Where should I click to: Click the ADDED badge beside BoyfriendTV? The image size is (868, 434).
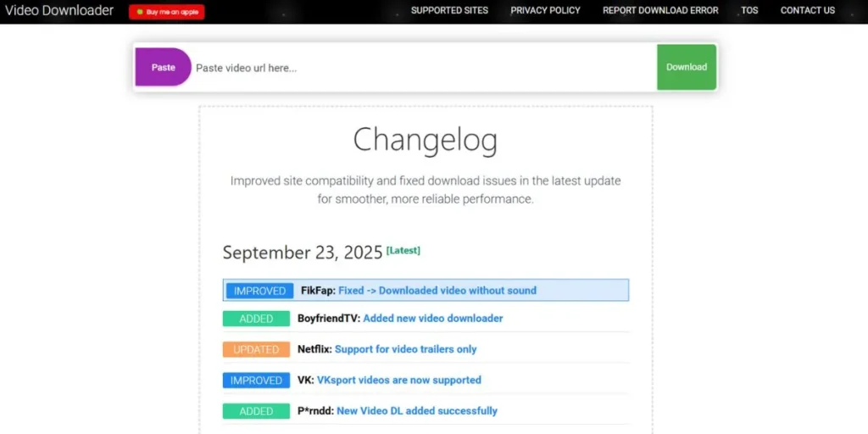pyautogui.click(x=256, y=319)
